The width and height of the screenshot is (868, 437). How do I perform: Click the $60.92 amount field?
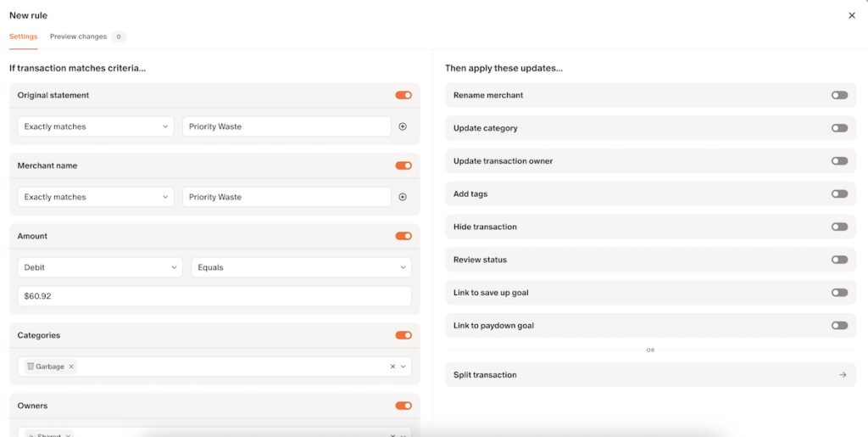coord(214,296)
